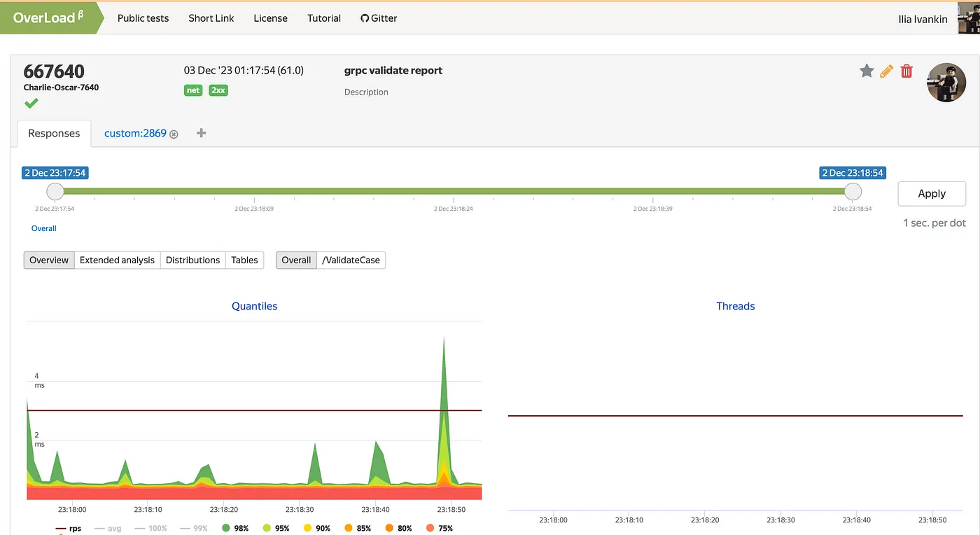Click start time label 2 Dec 23:17:54
Image resolution: width=980 pixels, height=535 pixels.
click(x=55, y=173)
